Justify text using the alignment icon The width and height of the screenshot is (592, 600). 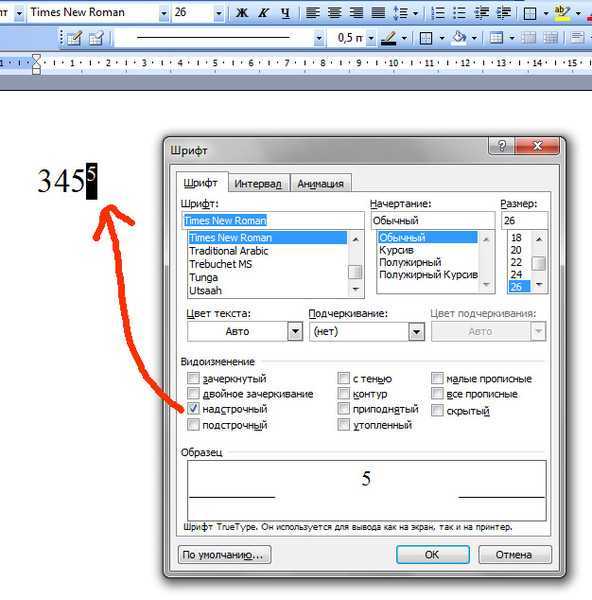pos(378,13)
